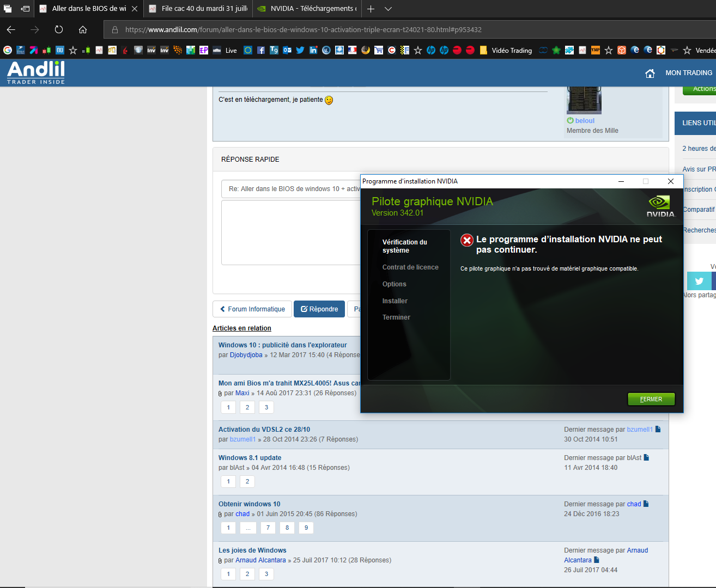Image resolution: width=716 pixels, height=588 pixels.
Task: Click the Andlil home icon in header
Action: point(650,73)
